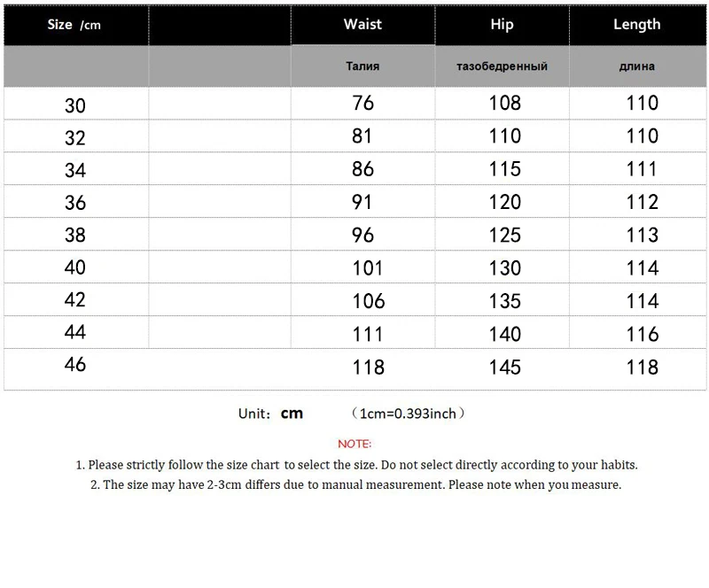Click waist value 118 for size 46
The width and height of the screenshot is (709, 588).
click(368, 367)
